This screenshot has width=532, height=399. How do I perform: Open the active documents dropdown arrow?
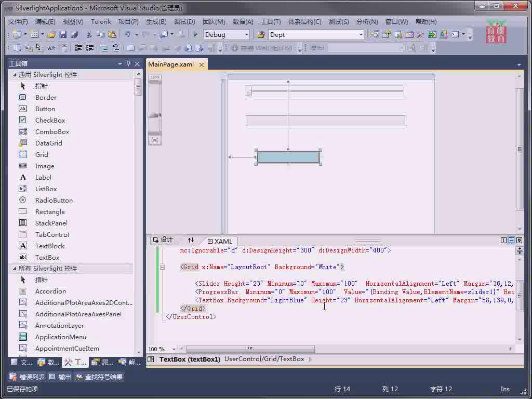tap(519, 64)
